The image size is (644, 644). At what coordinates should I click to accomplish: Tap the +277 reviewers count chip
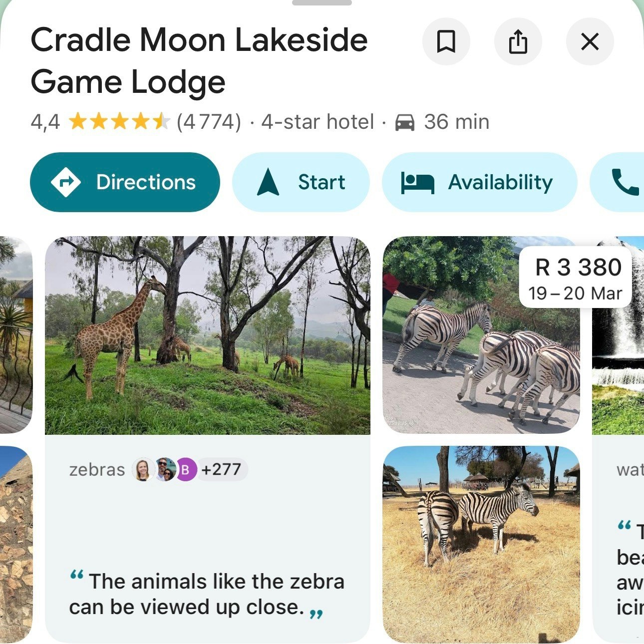pos(221,470)
